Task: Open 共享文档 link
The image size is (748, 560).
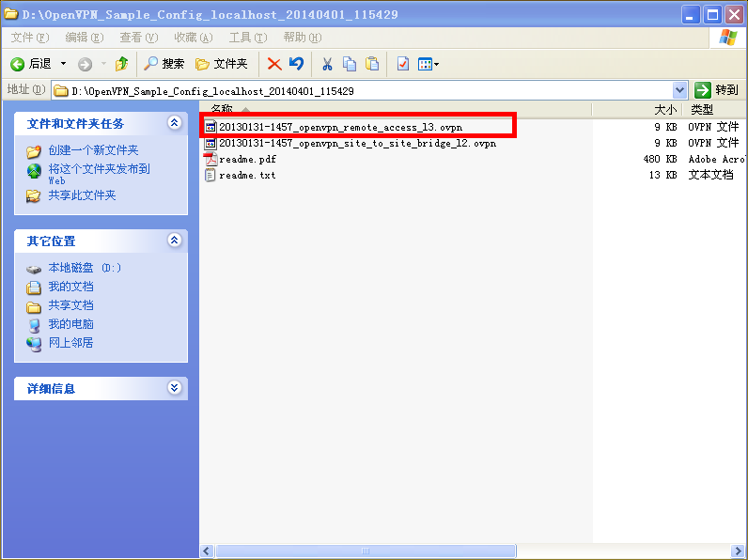Action: pos(70,305)
